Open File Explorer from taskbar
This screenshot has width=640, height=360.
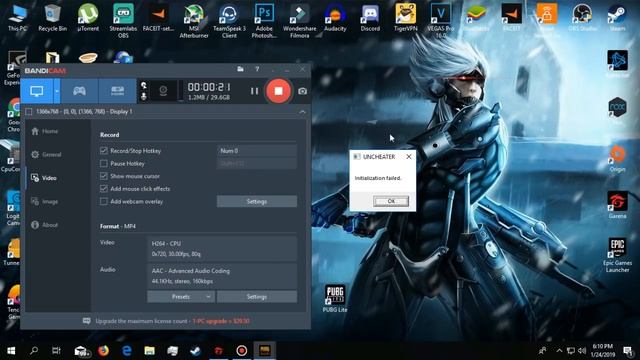click(149, 351)
